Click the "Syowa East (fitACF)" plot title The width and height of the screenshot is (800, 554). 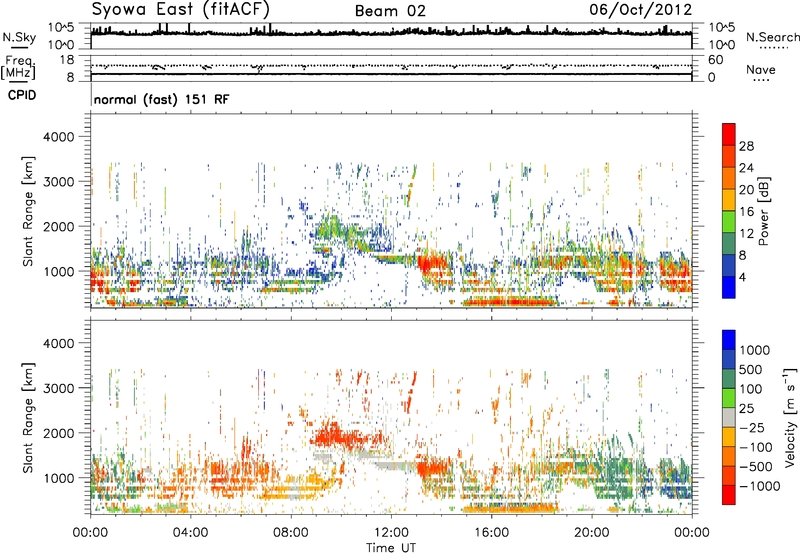click(x=180, y=9)
